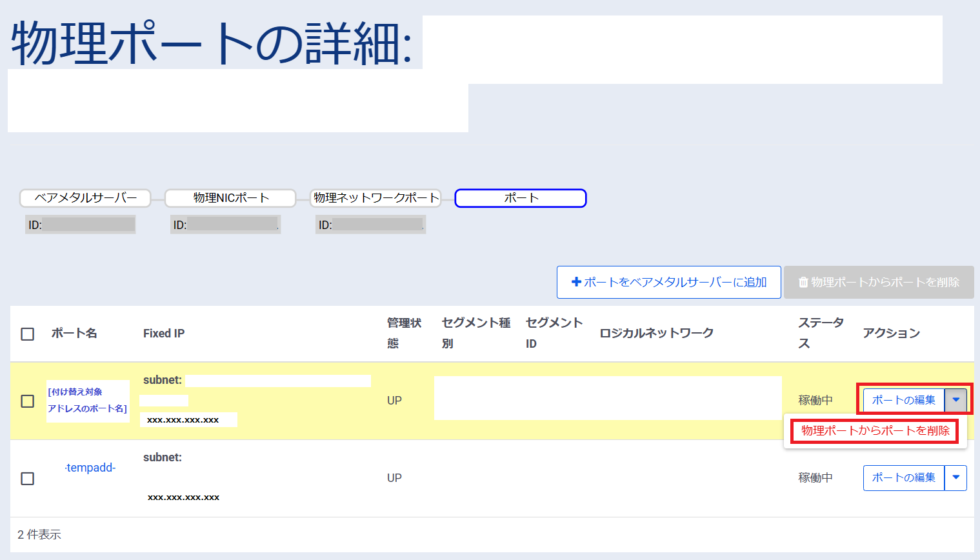Viewport: 980px width, 560px height.
Task: Click ポートの編集 on the tempadd port row
Action: (x=903, y=477)
